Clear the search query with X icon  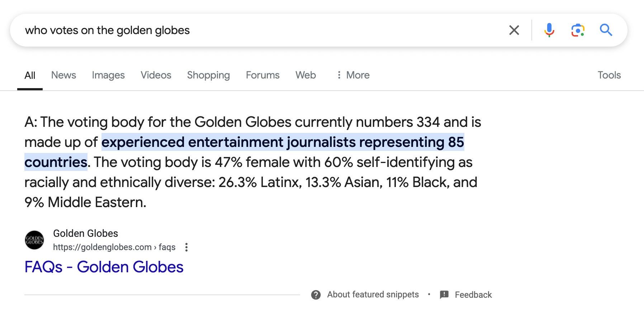[514, 30]
